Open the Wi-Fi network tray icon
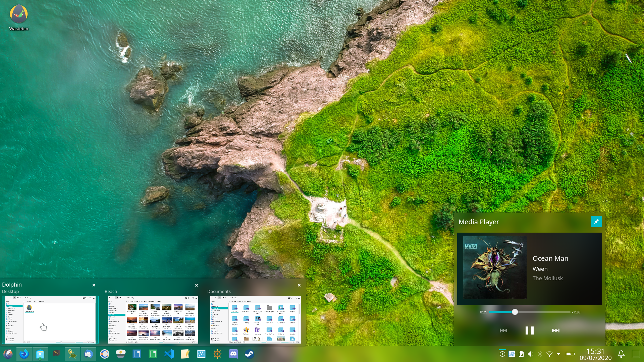 [x=549, y=354]
